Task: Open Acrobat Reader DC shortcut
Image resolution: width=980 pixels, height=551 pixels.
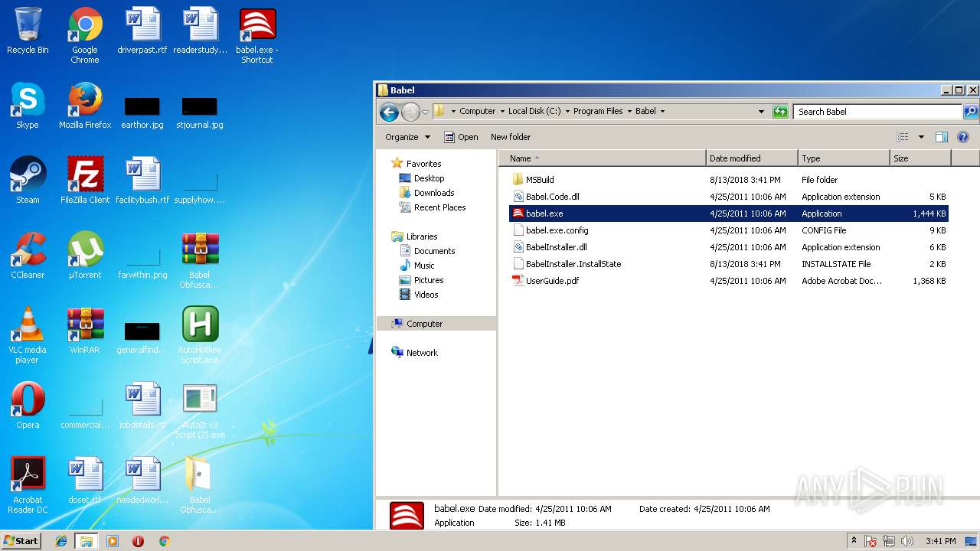Action: click(28, 485)
